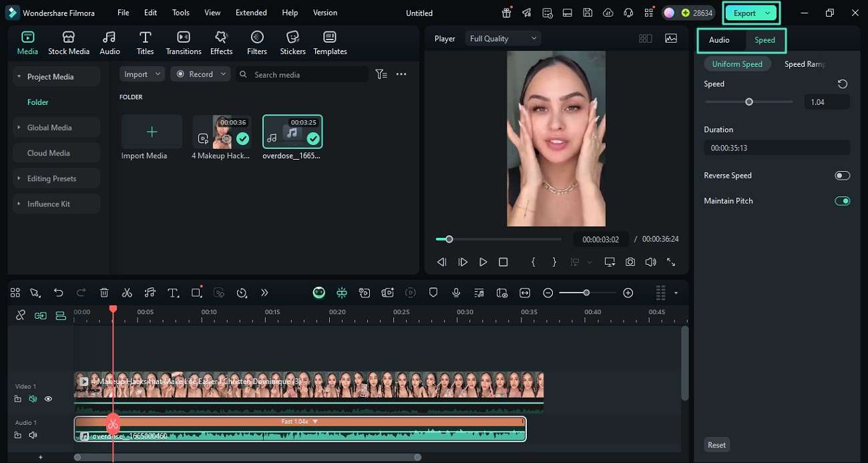The width and height of the screenshot is (868, 463).
Task: Open the Full Quality dropdown
Action: 503,39
